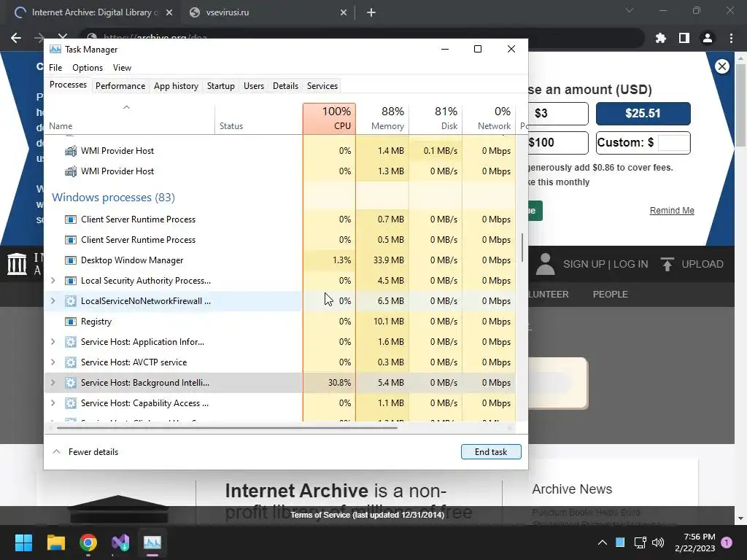Toggle Chrome side panel icon
The image size is (747, 560).
click(x=684, y=38)
